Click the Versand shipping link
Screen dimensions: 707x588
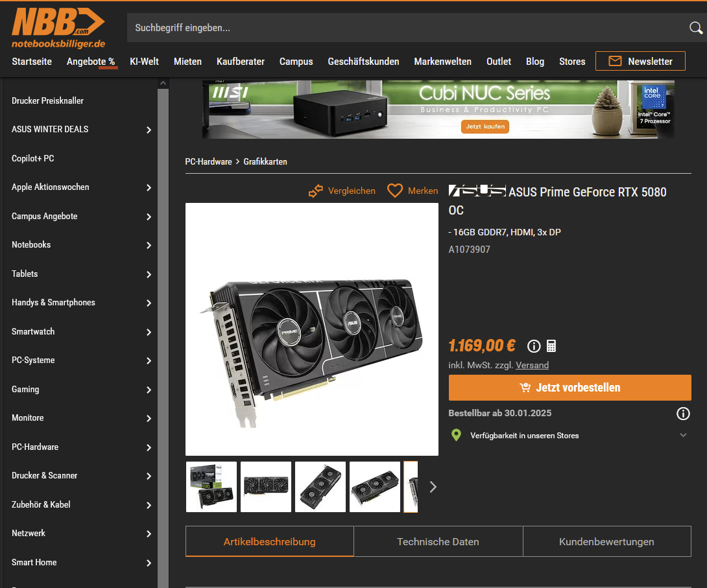coord(532,366)
